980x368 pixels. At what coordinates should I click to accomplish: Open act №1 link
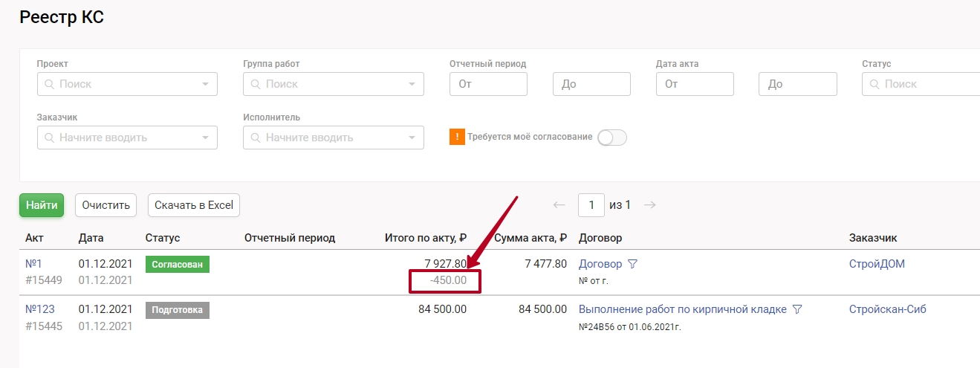(x=34, y=264)
